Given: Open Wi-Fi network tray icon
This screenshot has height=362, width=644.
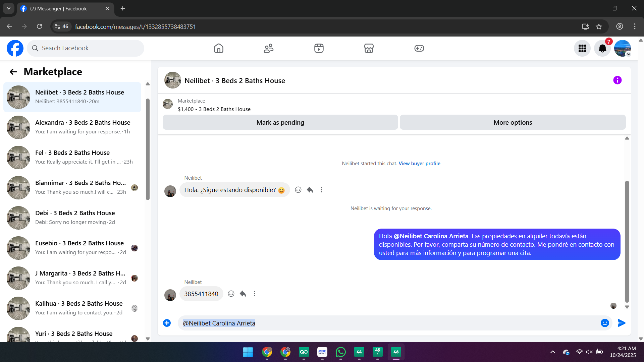Looking at the screenshot, I should [579, 352].
